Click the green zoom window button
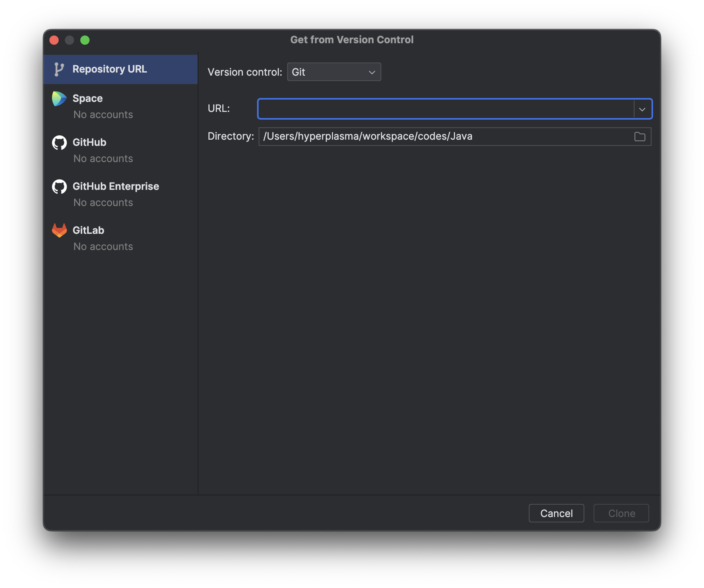This screenshot has height=588, width=704. (85, 40)
